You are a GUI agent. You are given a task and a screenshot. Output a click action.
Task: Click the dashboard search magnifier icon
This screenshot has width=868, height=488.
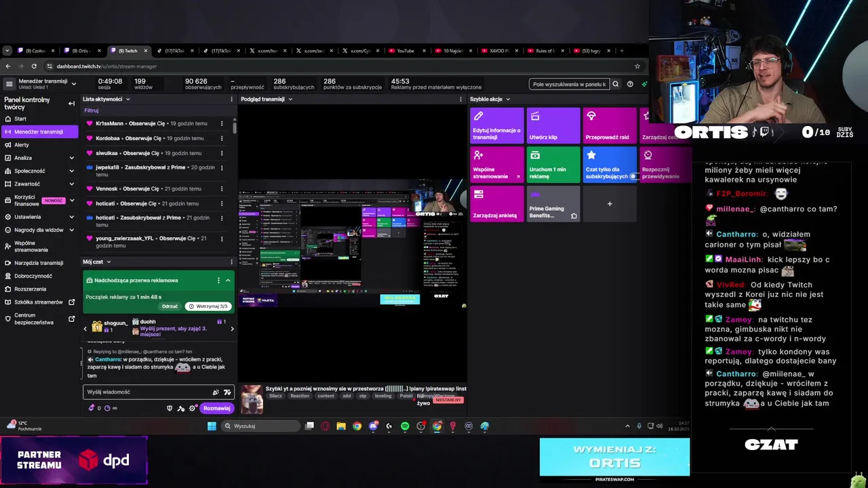(616, 84)
